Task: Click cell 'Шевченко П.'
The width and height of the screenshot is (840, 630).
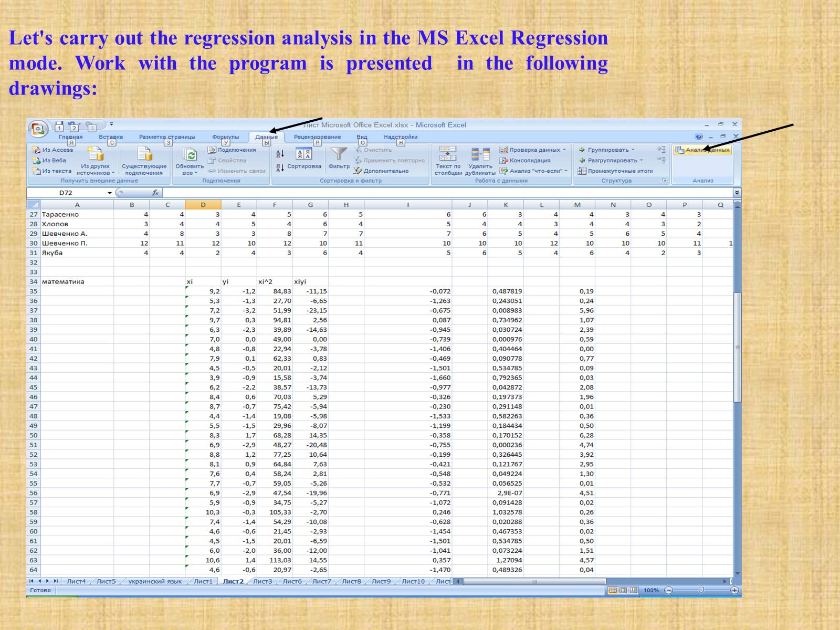Action: pyautogui.click(x=77, y=243)
